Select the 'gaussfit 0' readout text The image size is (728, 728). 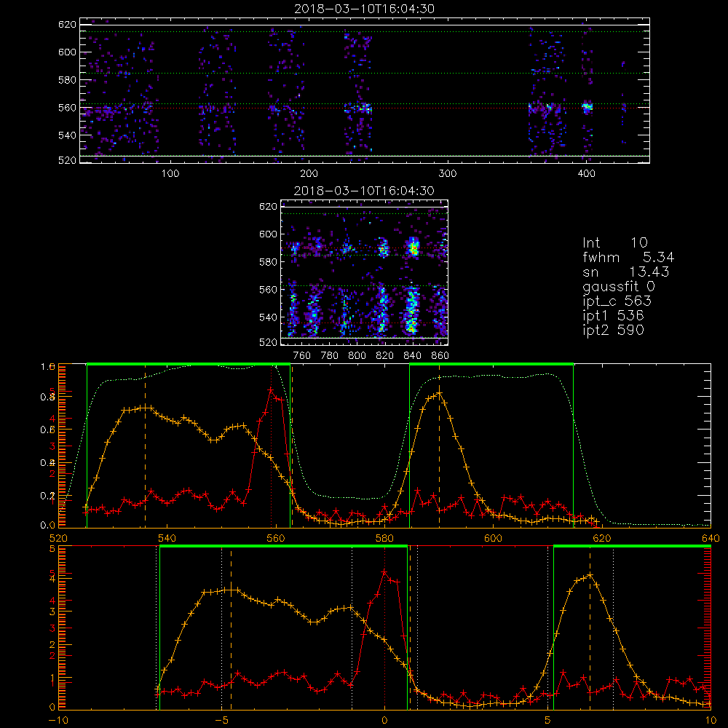click(619, 286)
